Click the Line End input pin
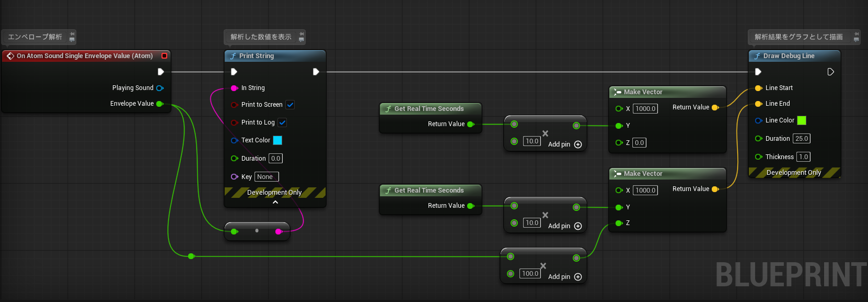Screen dimensions: 868x302 pyautogui.click(x=759, y=104)
